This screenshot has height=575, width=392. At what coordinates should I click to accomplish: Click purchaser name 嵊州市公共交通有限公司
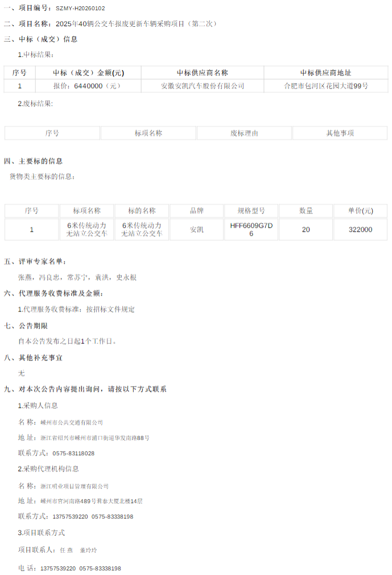click(72, 422)
